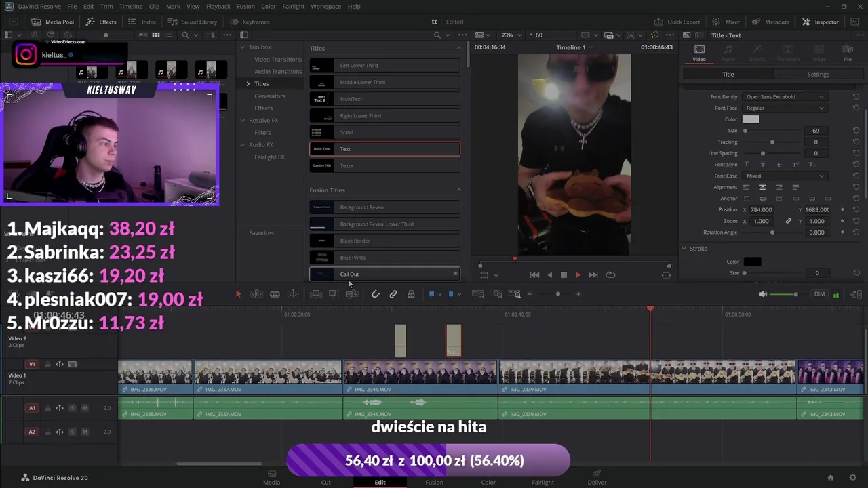Set center text alignment
Image resolution: width=868 pixels, height=488 pixels.
762,187
